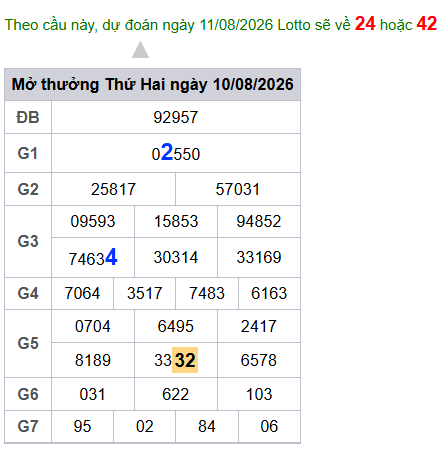Click the red predicted number 42

tap(427, 24)
